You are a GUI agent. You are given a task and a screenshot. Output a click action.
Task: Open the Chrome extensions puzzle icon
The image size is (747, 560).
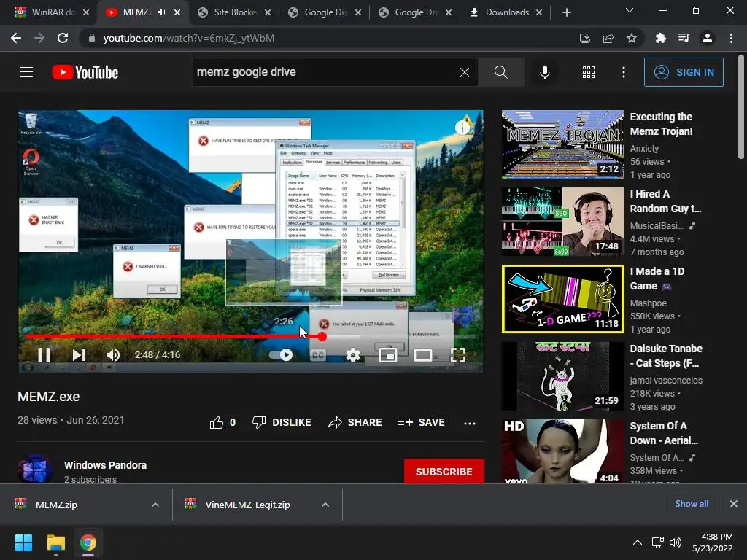click(x=660, y=38)
